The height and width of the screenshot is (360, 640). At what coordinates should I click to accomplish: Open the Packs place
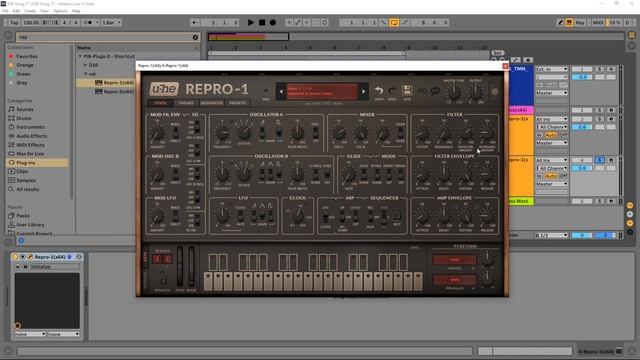pyautogui.click(x=23, y=216)
